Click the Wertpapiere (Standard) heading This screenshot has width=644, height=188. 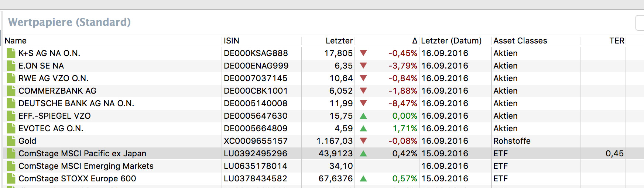[x=69, y=22]
